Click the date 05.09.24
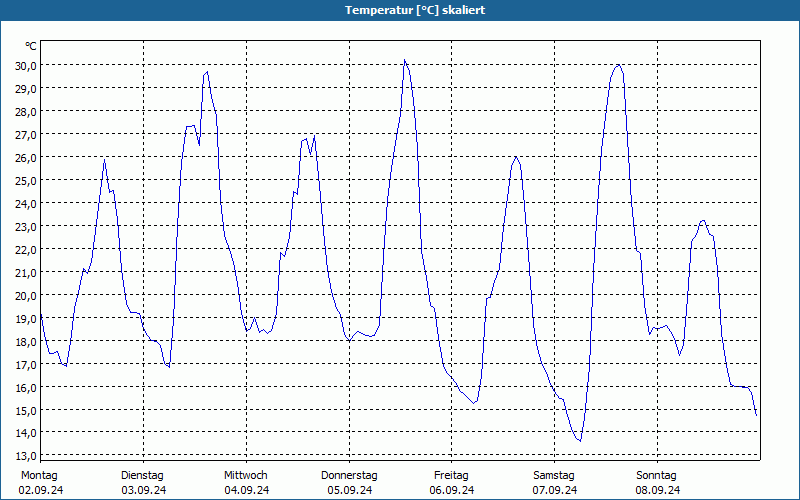This screenshot has width=800, height=500. coord(350,490)
